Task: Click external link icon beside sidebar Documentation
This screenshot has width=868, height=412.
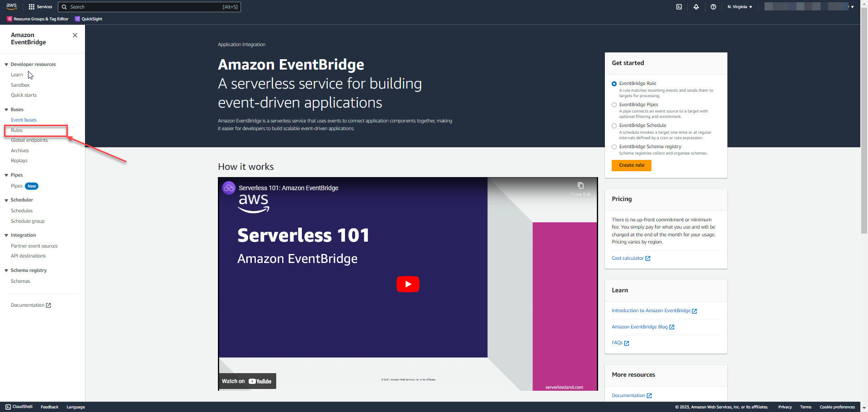Action: (48, 305)
